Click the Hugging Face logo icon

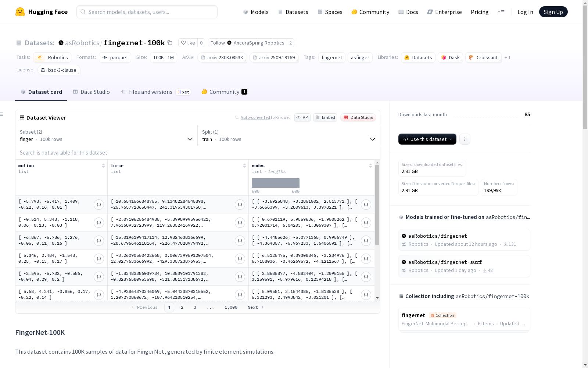[20, 12]
